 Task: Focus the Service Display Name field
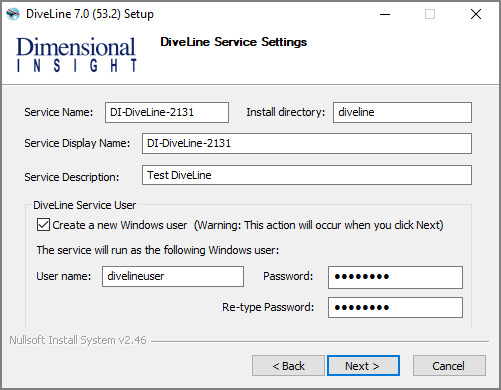(x=307, y=143)
